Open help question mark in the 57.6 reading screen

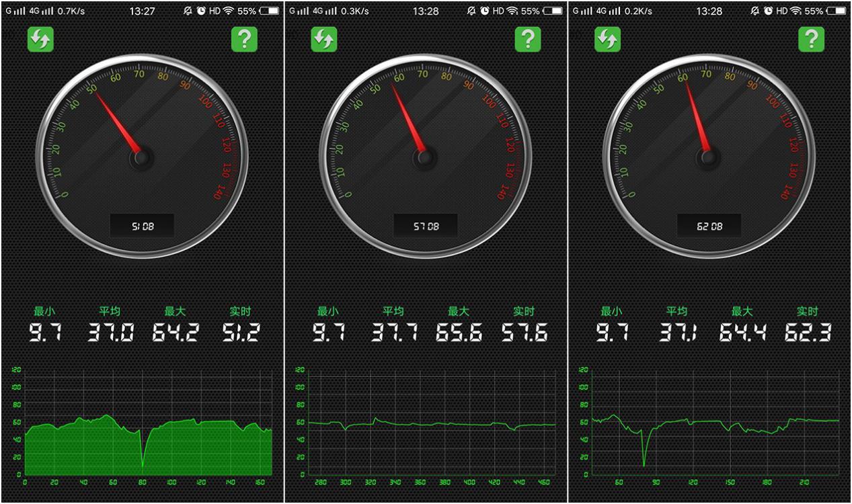(528, 40)
